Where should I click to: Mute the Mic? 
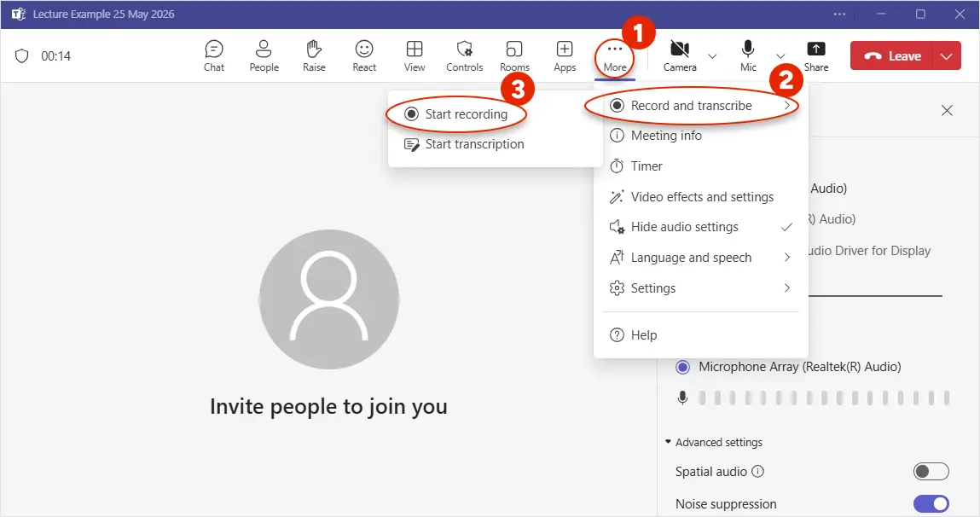point(748,55)
